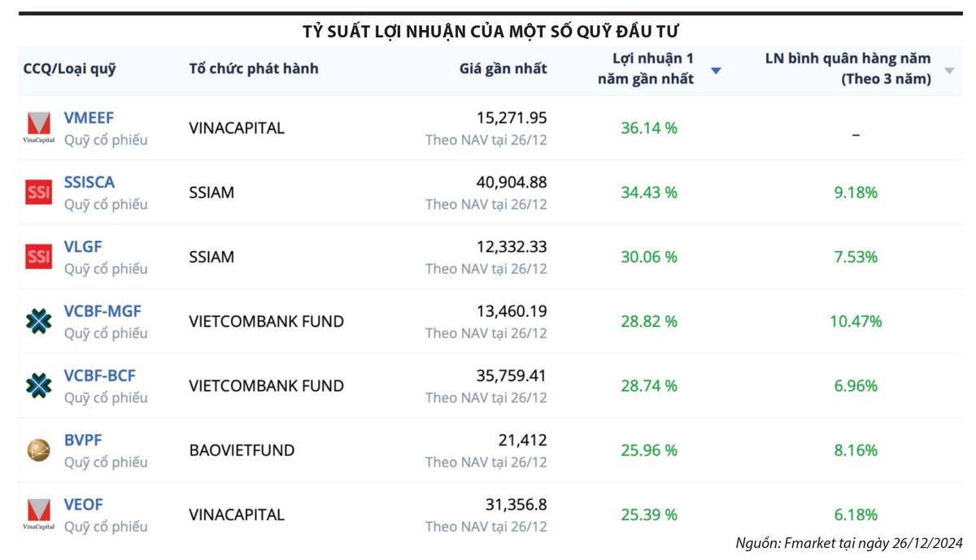
Task: Open the VCBF-MGF fund link
Action: point(102,311)
